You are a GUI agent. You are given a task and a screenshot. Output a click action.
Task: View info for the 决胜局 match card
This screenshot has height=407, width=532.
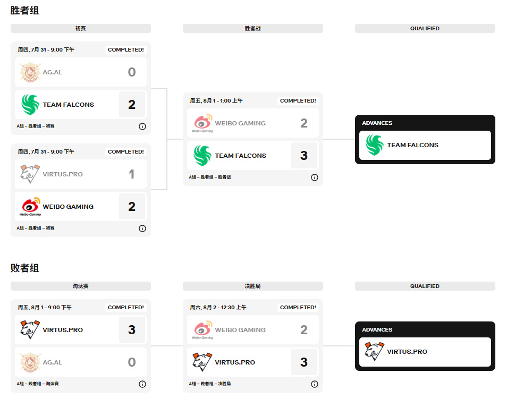point(315,384)
